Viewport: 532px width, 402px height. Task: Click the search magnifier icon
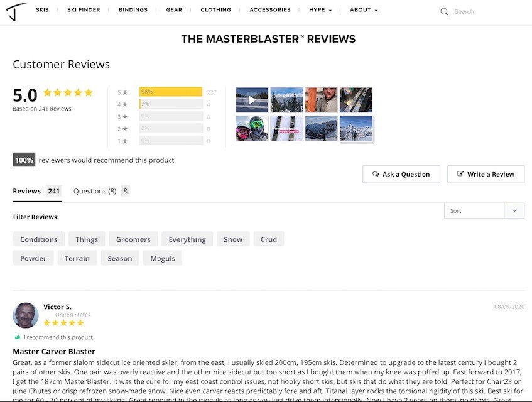444,12
